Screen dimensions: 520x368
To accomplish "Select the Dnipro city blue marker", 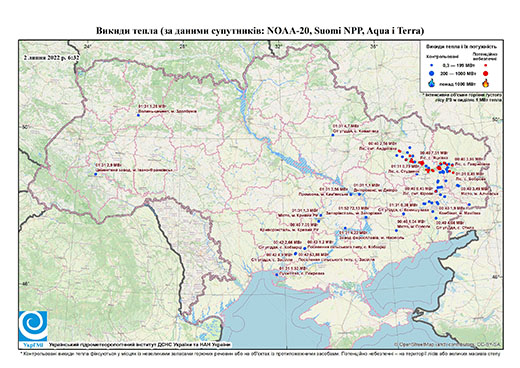I will 359,194.
